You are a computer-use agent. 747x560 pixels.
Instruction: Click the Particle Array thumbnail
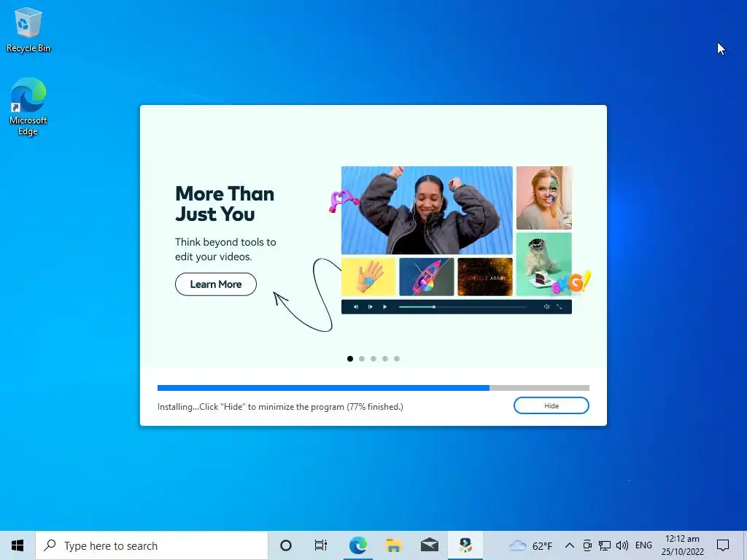485,276
